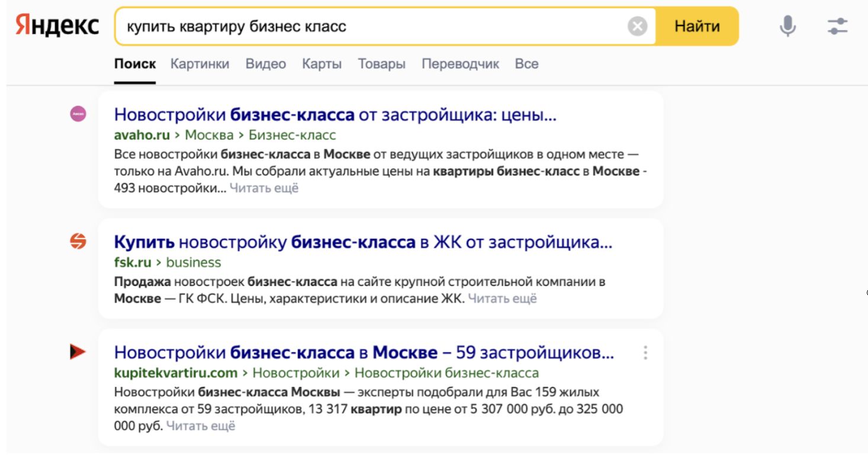
Task: Expand fsk.ru snippet via Читать ещё
Action: click(x=502, y=299)
